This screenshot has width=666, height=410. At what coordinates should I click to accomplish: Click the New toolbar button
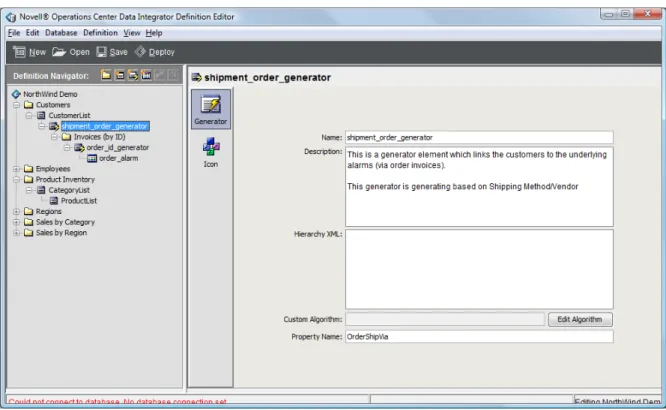29,52
